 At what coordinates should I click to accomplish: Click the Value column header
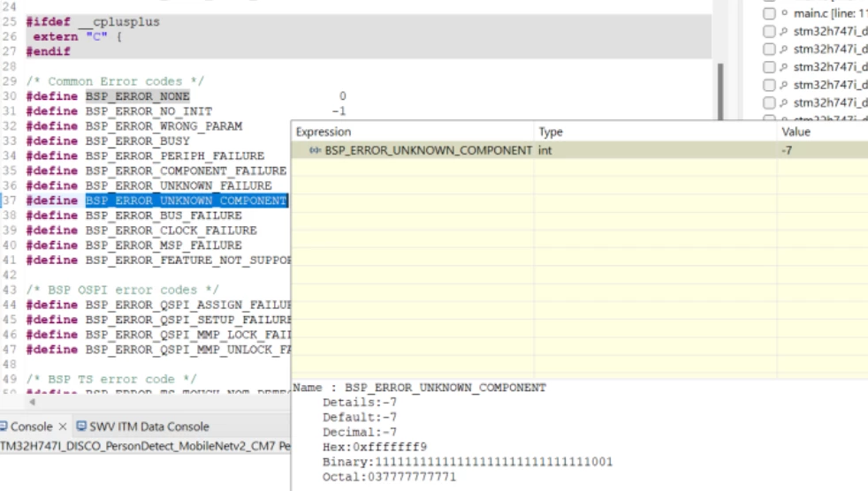[x=822, y=132]
